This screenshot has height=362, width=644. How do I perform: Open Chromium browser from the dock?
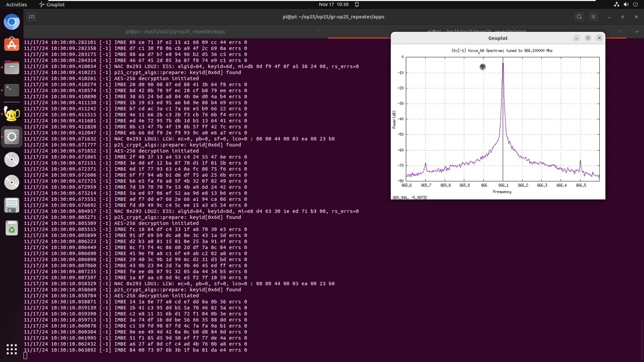(12, 22)
